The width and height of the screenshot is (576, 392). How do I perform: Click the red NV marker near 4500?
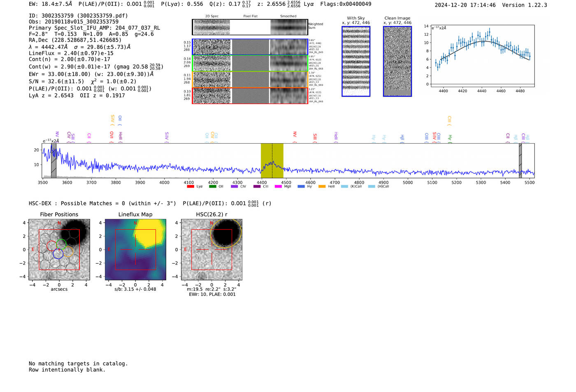[295, 137]
